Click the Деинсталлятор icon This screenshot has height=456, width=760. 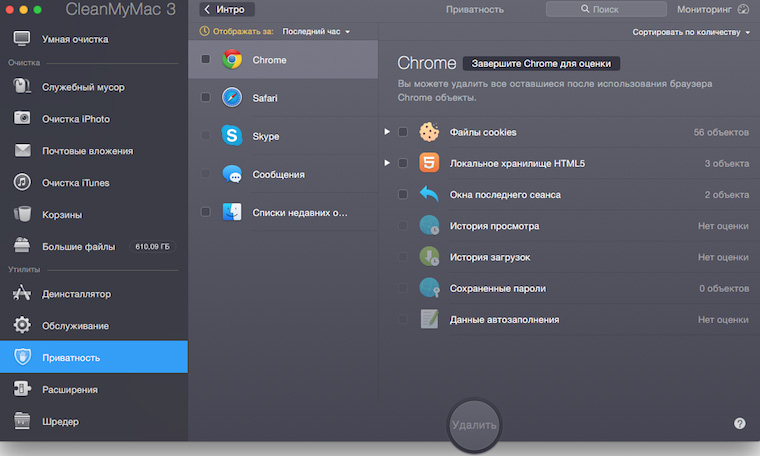pos(22,294)
